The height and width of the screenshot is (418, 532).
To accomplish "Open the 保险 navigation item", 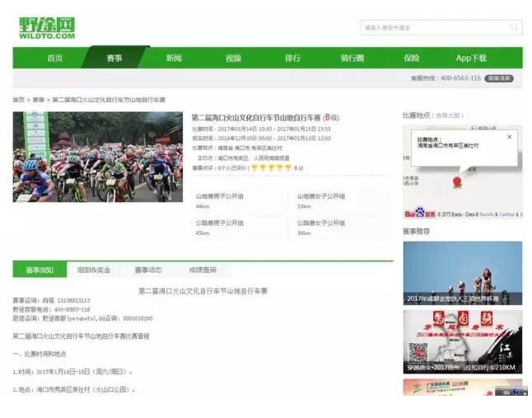I will point(412,58).
